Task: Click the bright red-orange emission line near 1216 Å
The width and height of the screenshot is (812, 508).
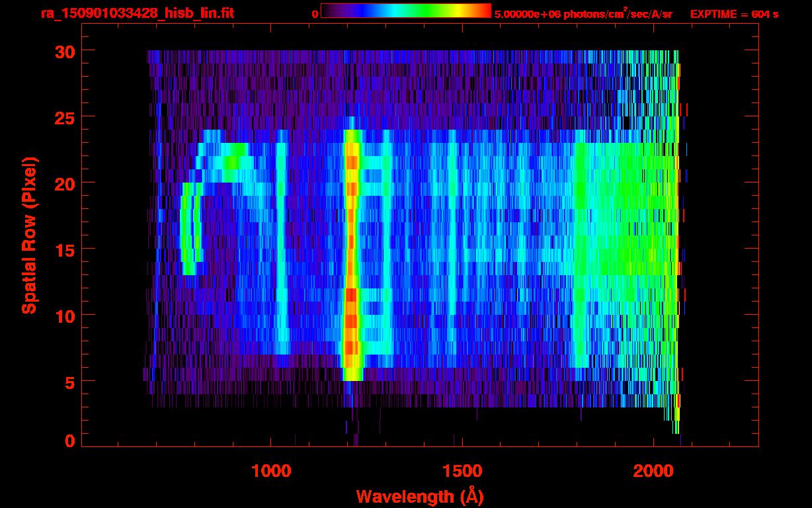Action: 351,255
